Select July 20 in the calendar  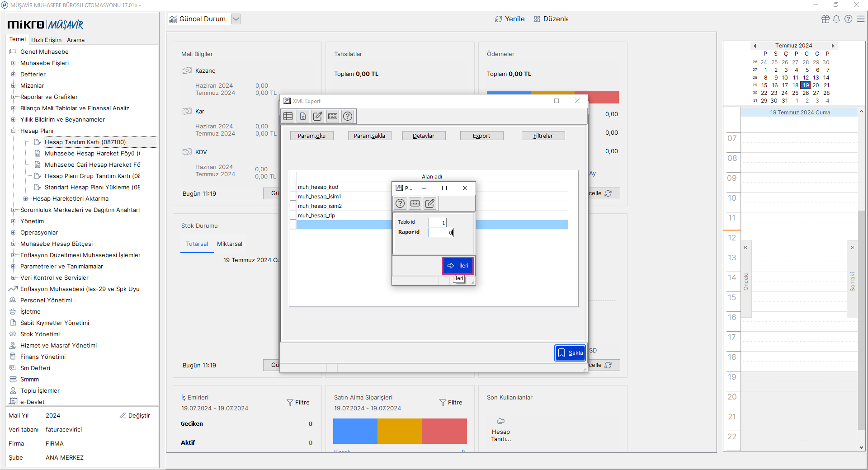(816, 85)
